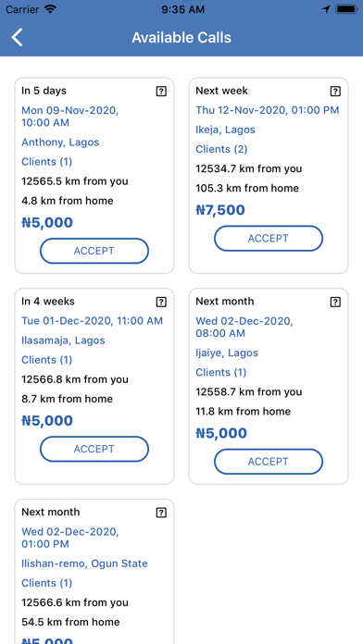Screen dimensions: 363x644
Task: Open Ijaiye, Lagos location link
Action: [227, 353]
